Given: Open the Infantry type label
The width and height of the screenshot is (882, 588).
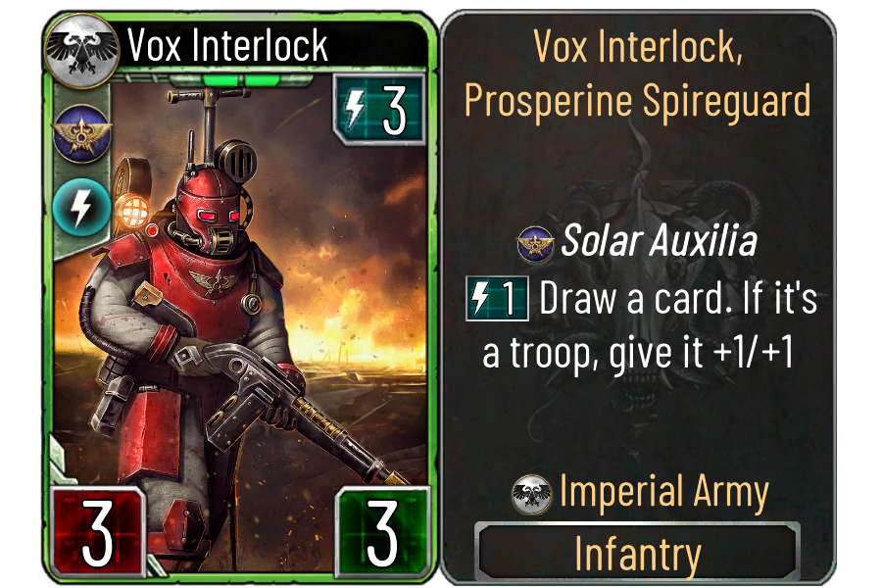Looking at the screenshot, I should click(x=637, y=553).
